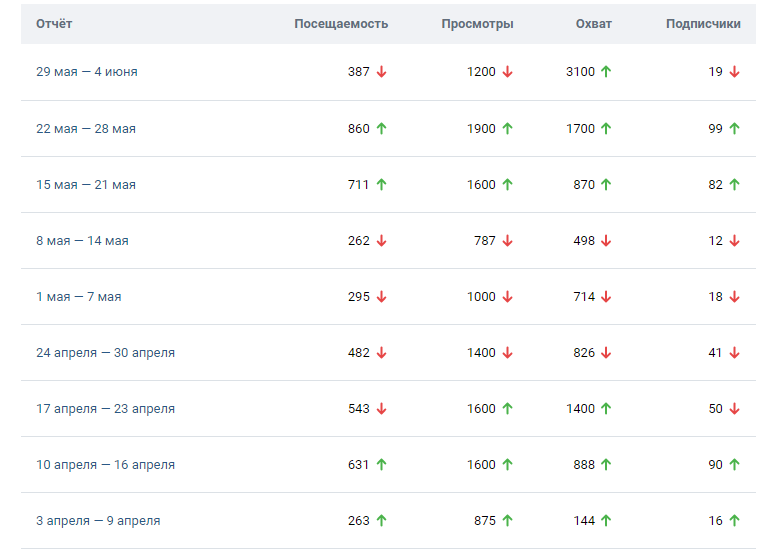The width and height of the screenshot is (779, 549).
Task: Click the green up arrow next to 90
Action: 735,465
